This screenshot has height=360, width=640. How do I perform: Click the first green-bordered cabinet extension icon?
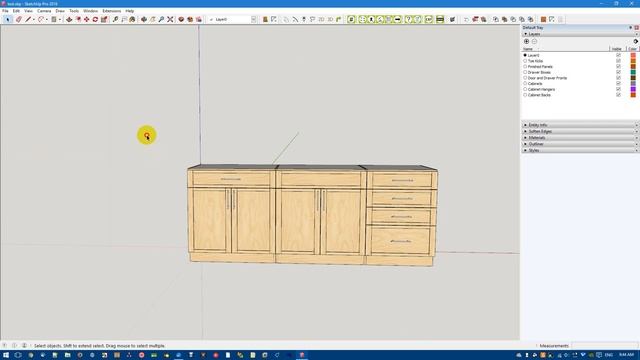(351, 19)
